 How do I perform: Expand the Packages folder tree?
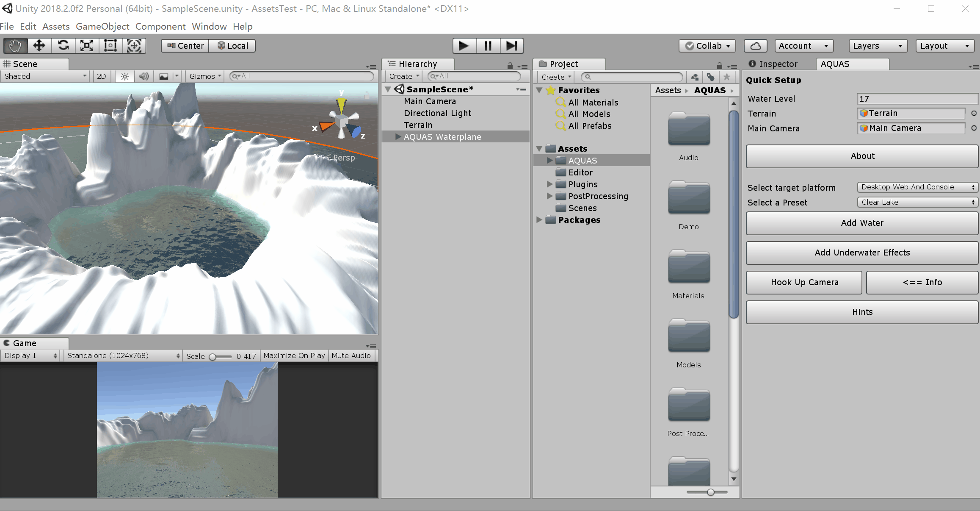(x=539, y=219)
